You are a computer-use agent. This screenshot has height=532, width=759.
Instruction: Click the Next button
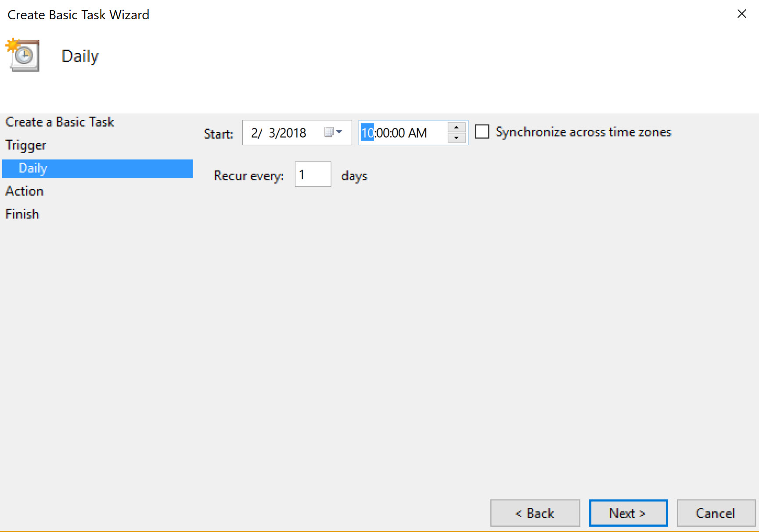[628, 513]
